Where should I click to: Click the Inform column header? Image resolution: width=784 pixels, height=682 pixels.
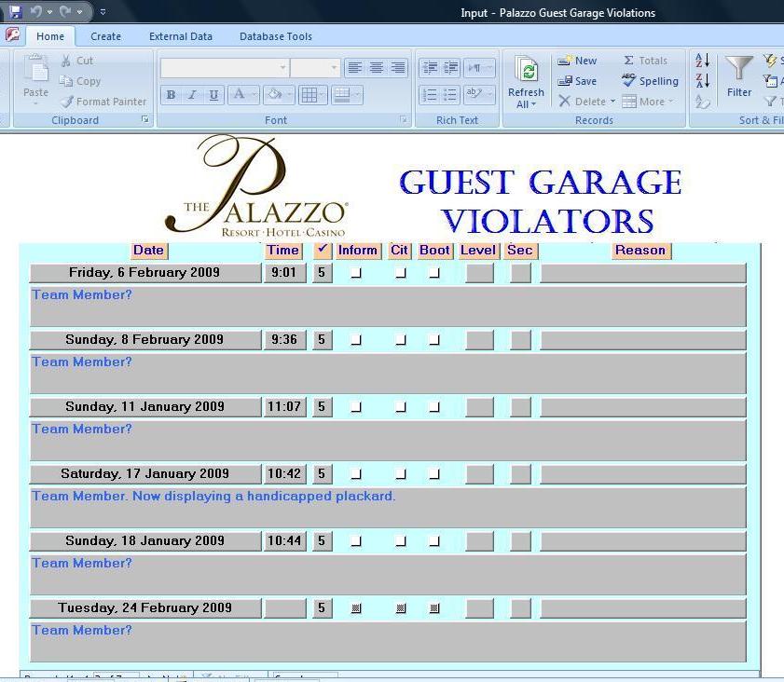click(358, 251)
